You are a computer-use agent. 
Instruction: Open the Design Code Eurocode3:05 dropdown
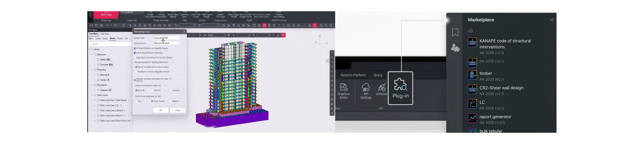[x=167, y=38]
